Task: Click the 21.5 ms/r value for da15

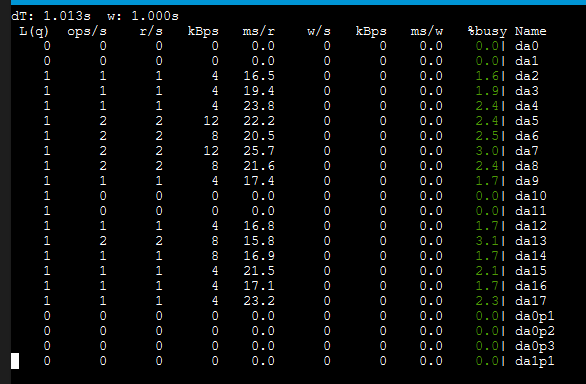Action: (259, 271)
